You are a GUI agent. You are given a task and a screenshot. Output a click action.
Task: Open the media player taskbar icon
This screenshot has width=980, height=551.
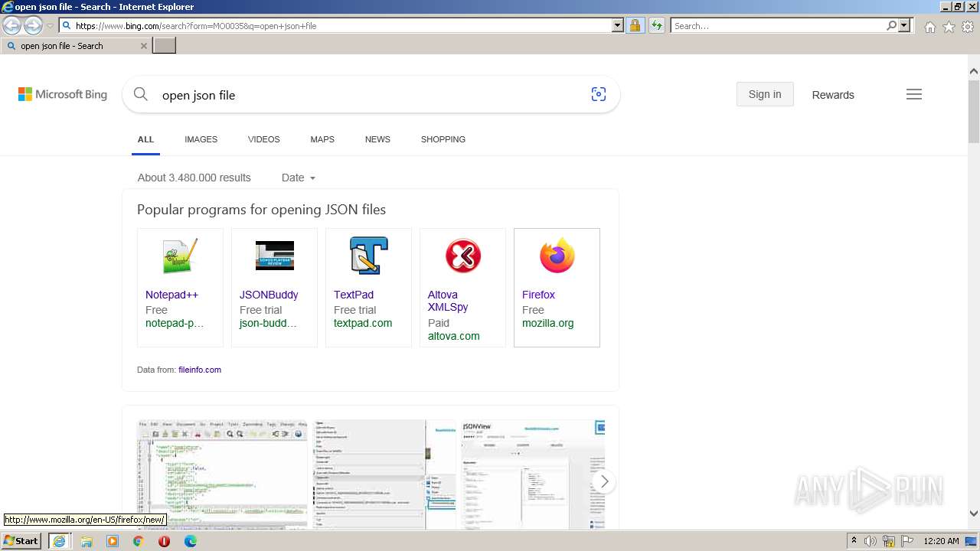pos(113,541)
